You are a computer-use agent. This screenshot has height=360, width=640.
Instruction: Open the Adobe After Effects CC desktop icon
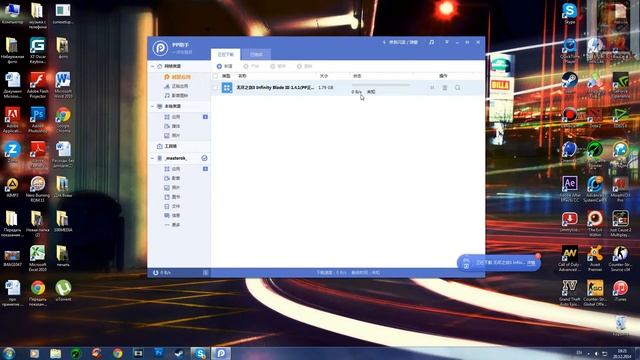[570, 188]
